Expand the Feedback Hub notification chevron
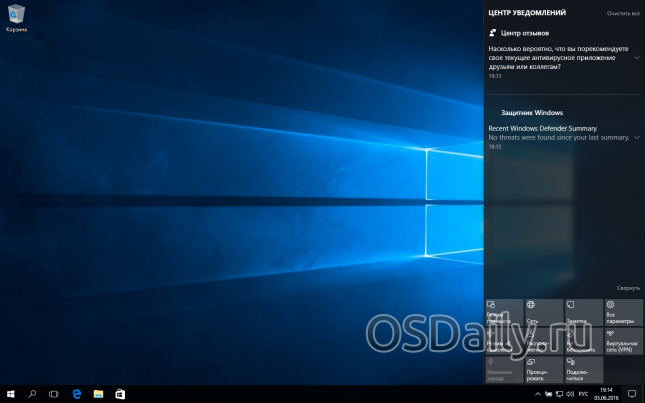This screenshot has height=403, width=645. pyautogui.click(x=636, y=58)
